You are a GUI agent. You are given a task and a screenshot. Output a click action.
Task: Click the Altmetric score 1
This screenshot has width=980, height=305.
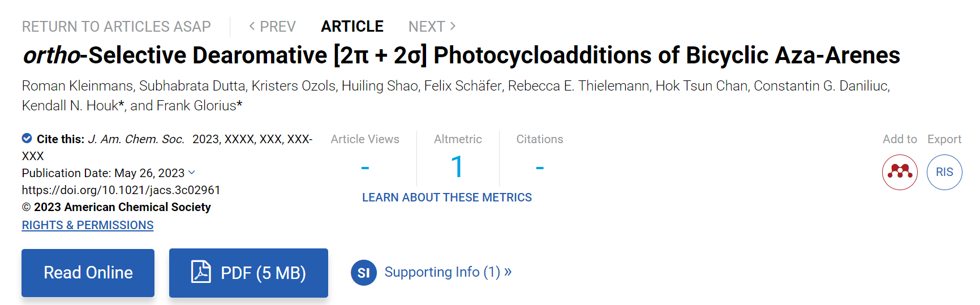point(457,167)
